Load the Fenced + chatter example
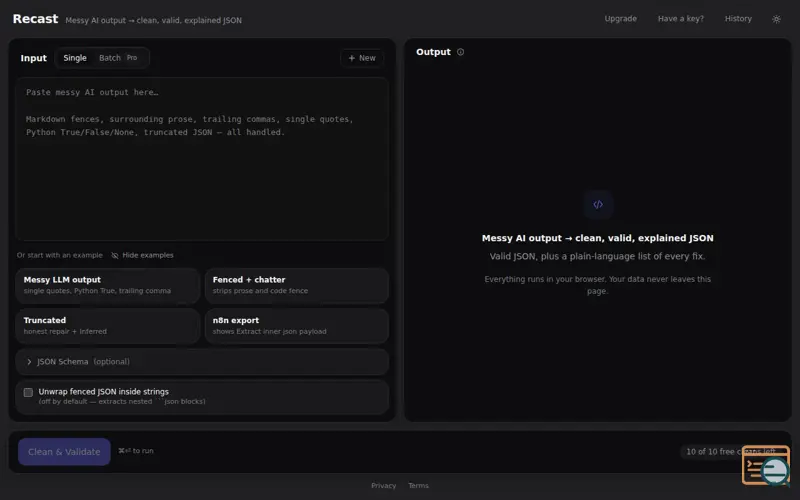 [x=297, y=285]
